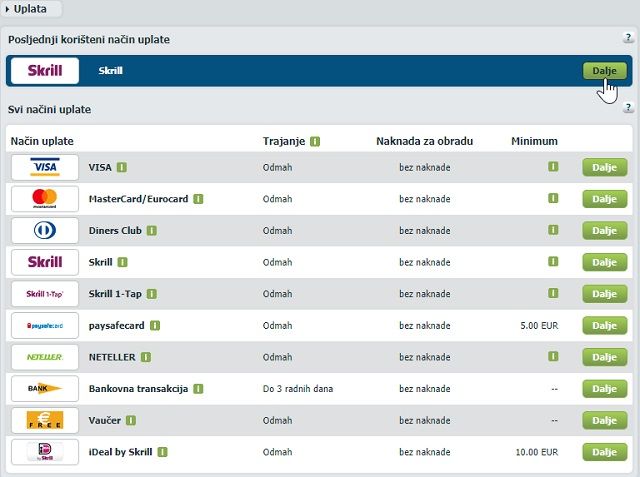The width and height of the screenshot is (640, 477).
Task: Click Dalje button for Vaučer
Action: (604, 420)
